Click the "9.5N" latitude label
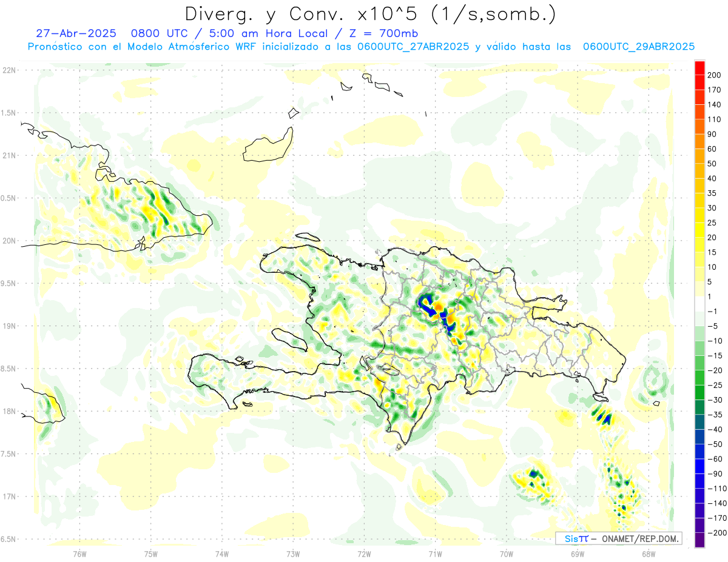The image size is (728, 562). pyautogui.click(x=9, y=283)
